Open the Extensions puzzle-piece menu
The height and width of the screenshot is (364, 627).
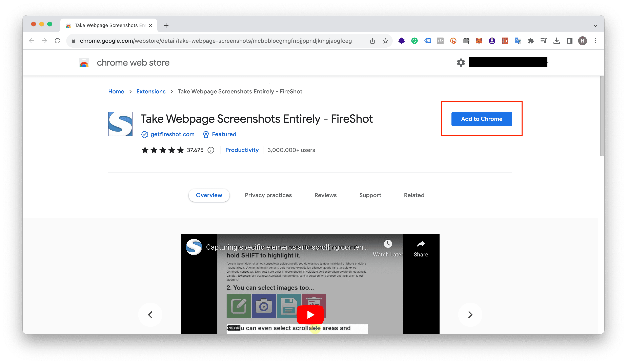point(531,41)
